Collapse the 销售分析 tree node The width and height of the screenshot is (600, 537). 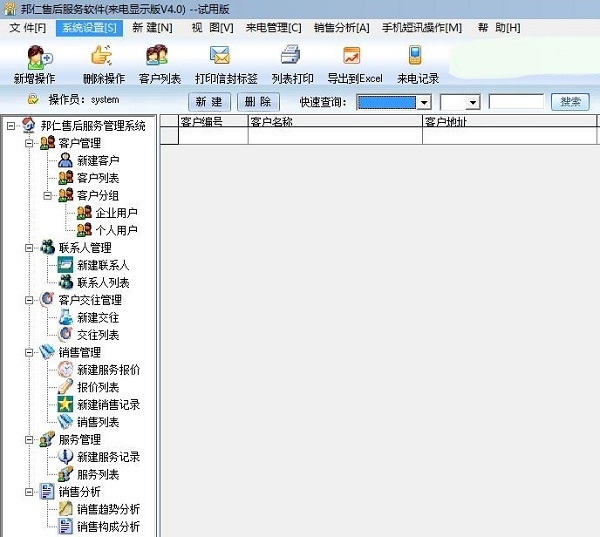[x=29, y=491]
